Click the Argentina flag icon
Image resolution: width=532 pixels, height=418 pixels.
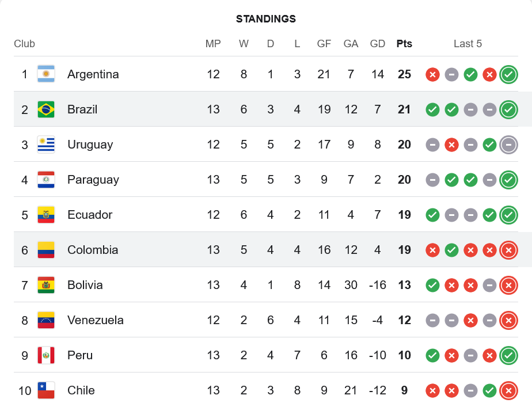(46, 74)
